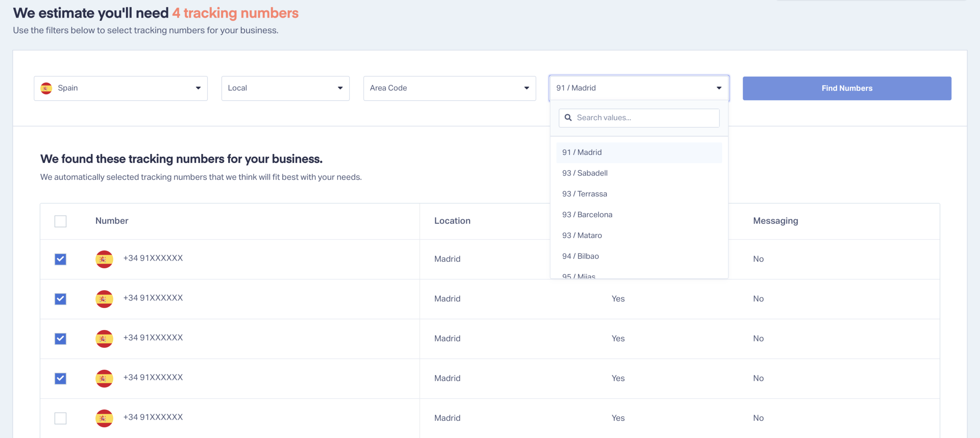Click the Find Numbers button
980x438 pixels.
pyautogui.click(x=847, y=88)
